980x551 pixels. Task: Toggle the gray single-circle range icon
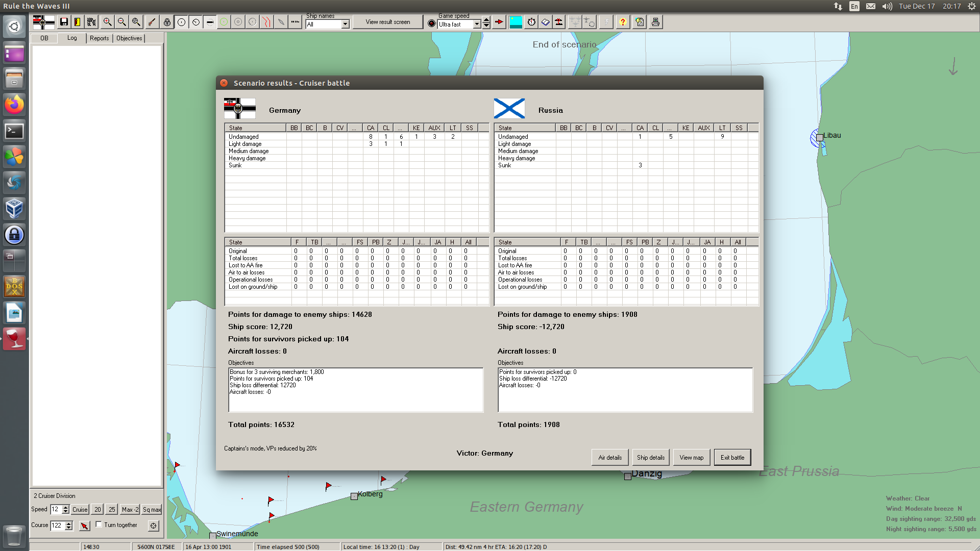pyautogui.click(x=253, y=22)
